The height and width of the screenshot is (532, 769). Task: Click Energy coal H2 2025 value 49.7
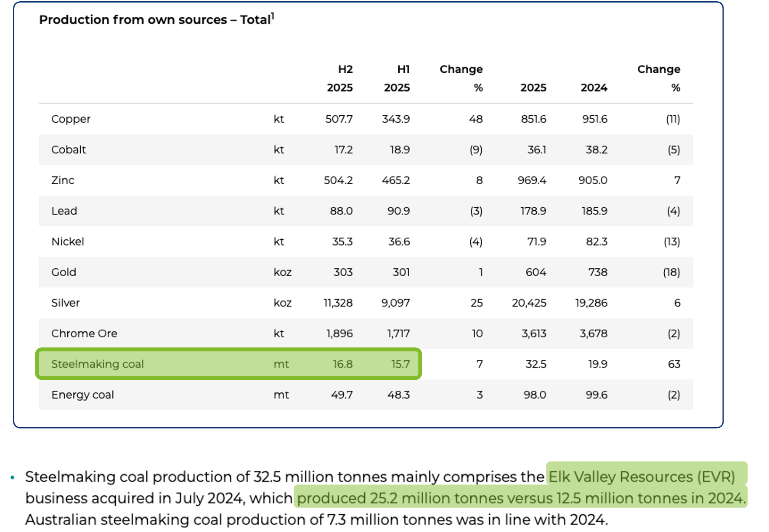point(342,395)
